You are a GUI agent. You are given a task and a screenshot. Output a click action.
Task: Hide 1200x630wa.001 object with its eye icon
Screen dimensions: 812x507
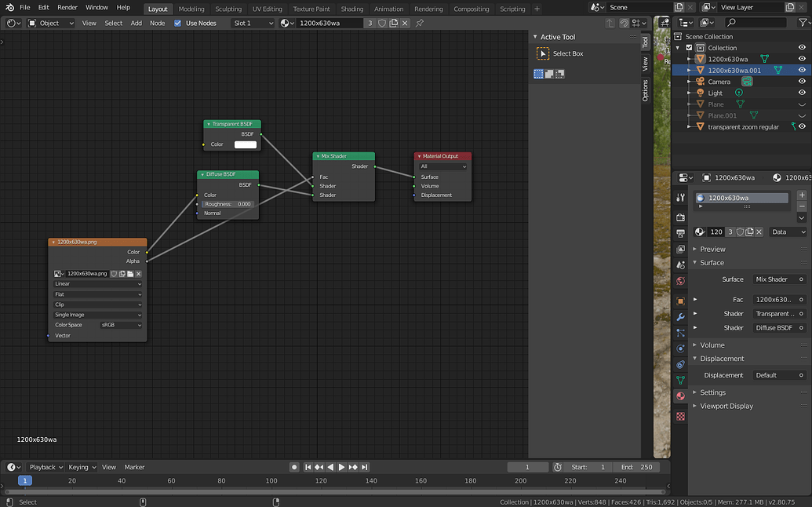[802, 70]
